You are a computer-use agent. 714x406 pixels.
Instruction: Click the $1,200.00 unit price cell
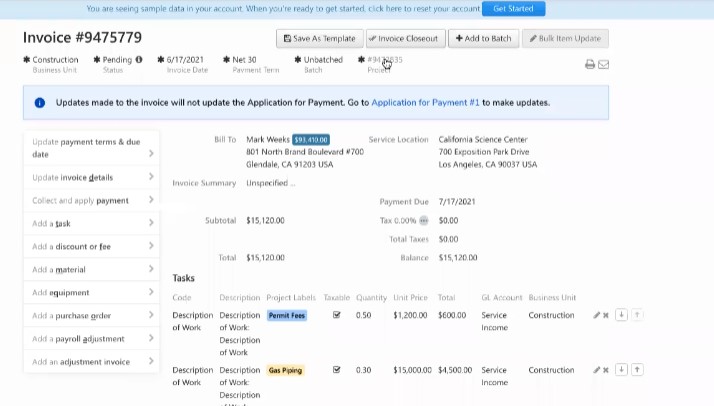[x=410, y=315]
